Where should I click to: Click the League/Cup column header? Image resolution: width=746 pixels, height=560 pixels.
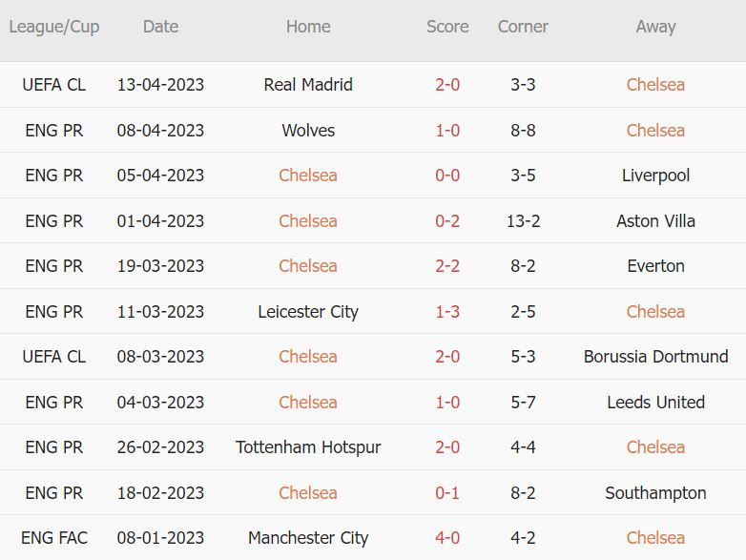click(x=53, y=27)
